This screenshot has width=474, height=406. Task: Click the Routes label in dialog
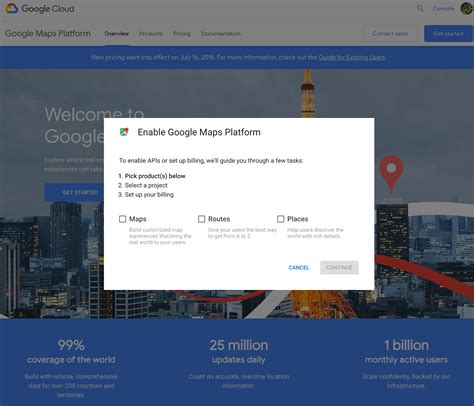(x=219, y=219)
